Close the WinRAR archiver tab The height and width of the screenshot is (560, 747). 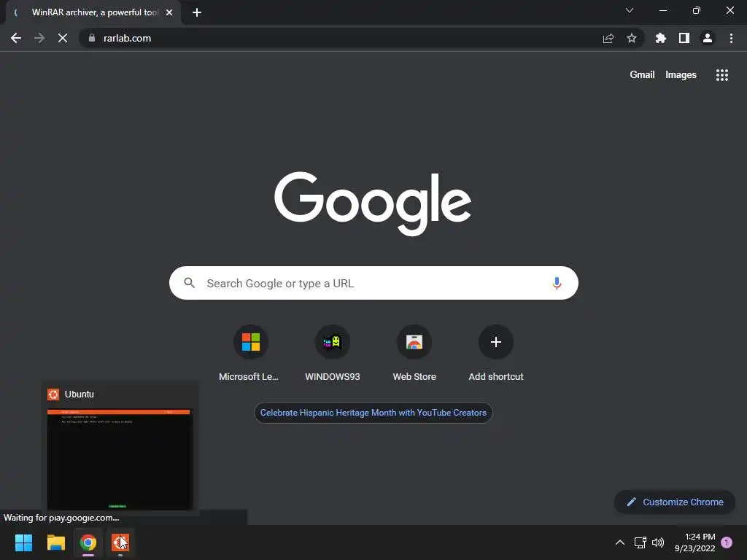point(169,12)
